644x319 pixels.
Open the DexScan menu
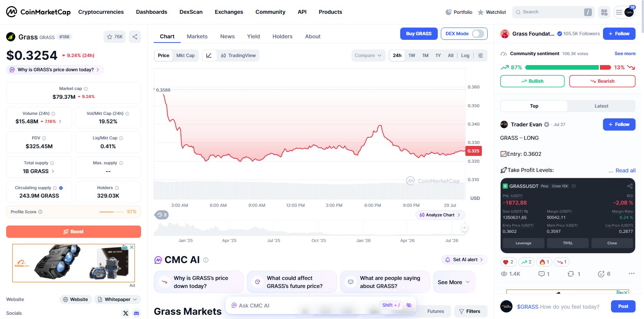(x=191, y=12)
